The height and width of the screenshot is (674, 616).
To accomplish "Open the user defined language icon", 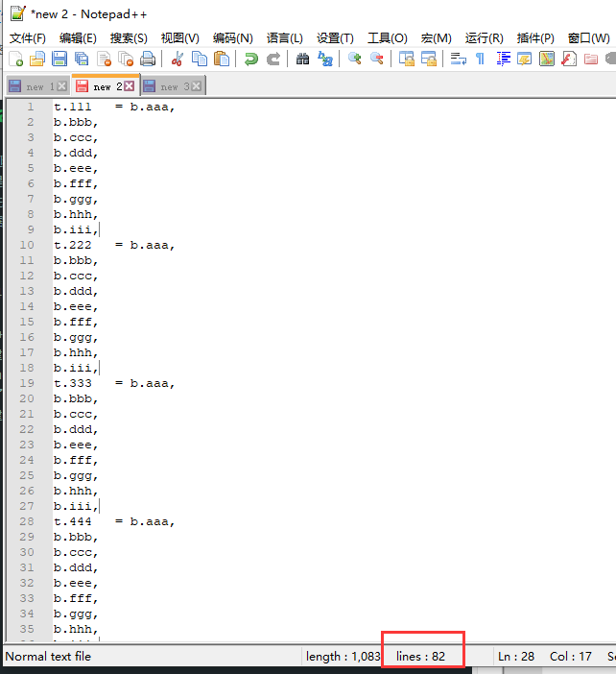I will coord(525,59).
